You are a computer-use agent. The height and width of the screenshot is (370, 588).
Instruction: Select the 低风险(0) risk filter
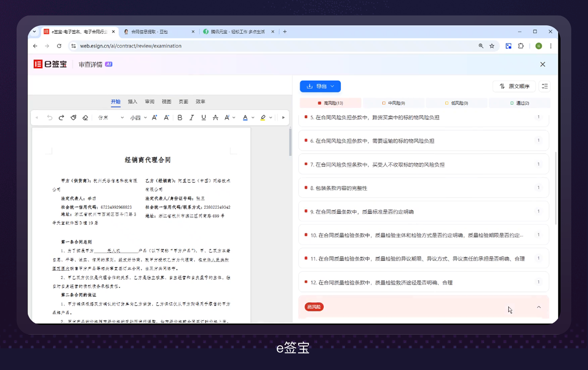(x=457, y=103)
